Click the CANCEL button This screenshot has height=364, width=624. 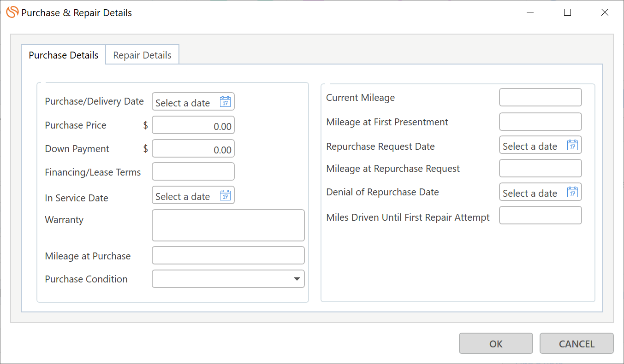[576, 344]
